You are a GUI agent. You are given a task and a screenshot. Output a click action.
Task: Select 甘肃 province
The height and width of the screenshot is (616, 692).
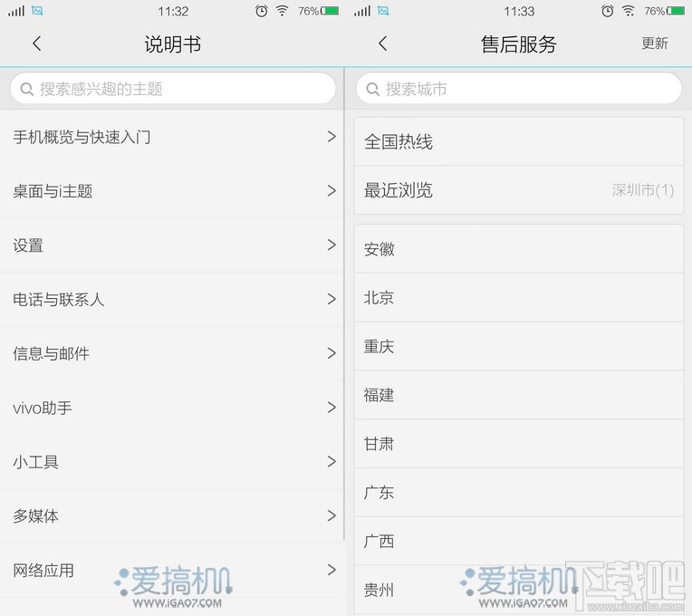(x=519, y=444)
